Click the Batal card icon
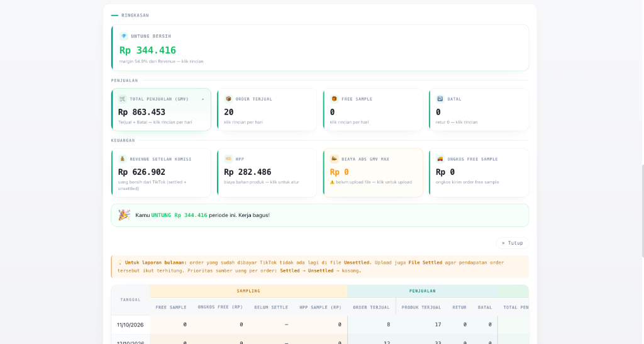Screen dimensions: 644x344 [x=440, y=99]
